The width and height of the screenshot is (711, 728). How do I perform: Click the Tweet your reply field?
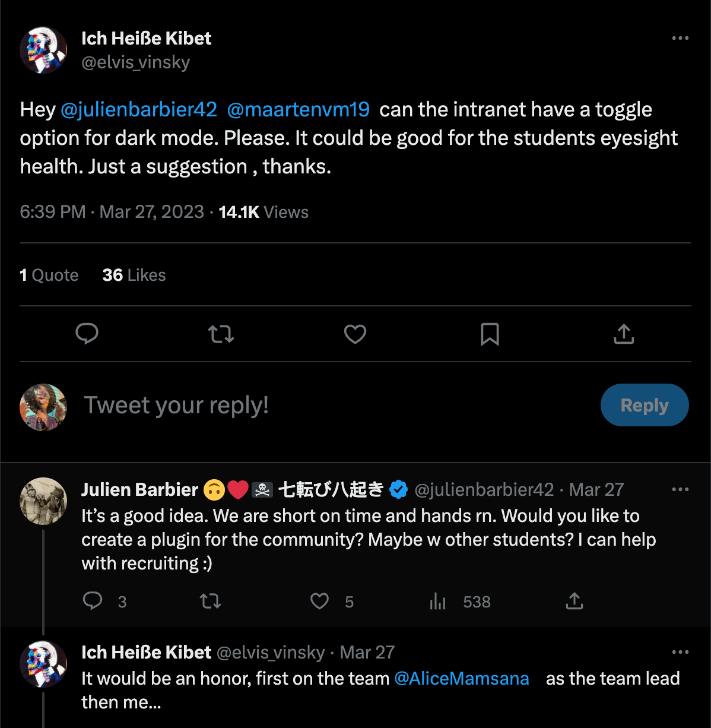coord(176,405)
